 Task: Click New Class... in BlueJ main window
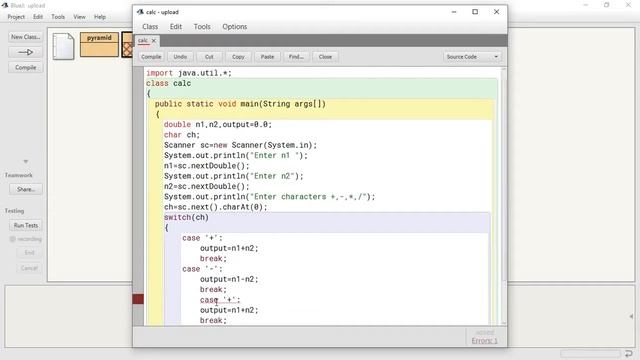point(25,37)
